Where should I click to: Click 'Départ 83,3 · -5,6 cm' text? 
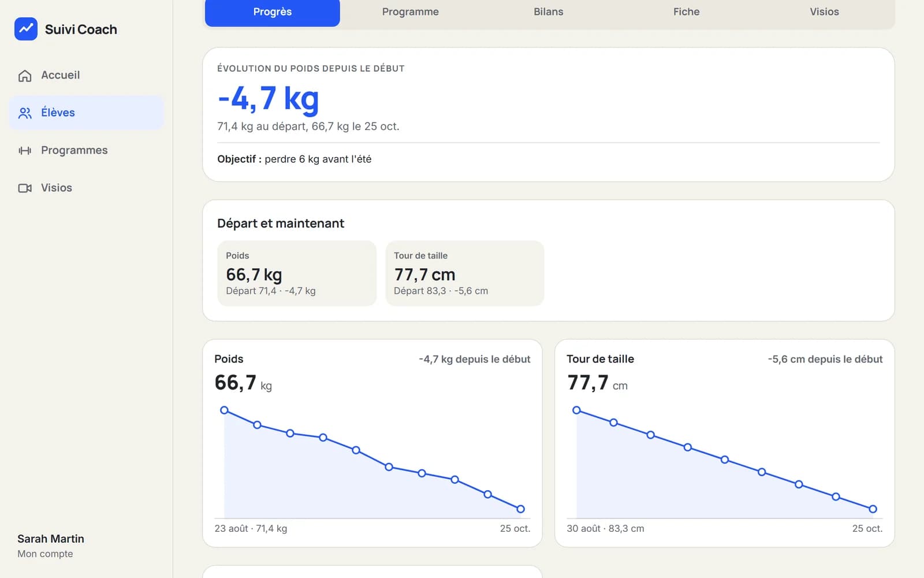[x=441, y=291]
